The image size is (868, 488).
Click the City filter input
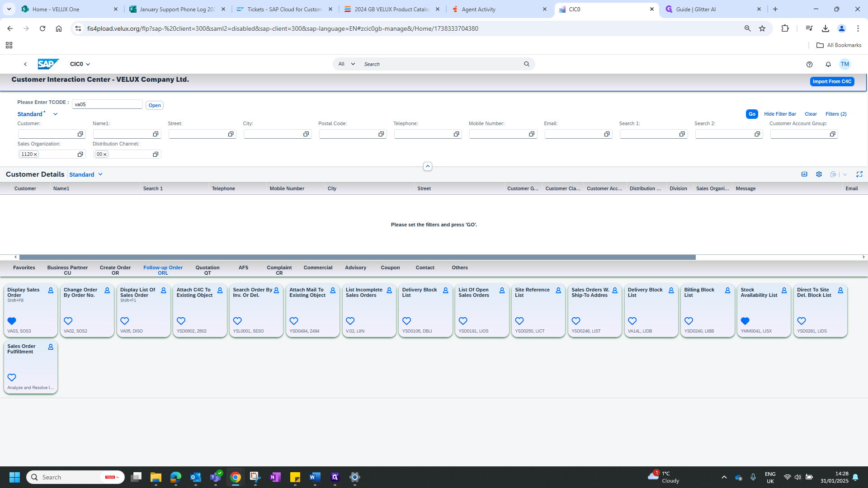[274, 134]
